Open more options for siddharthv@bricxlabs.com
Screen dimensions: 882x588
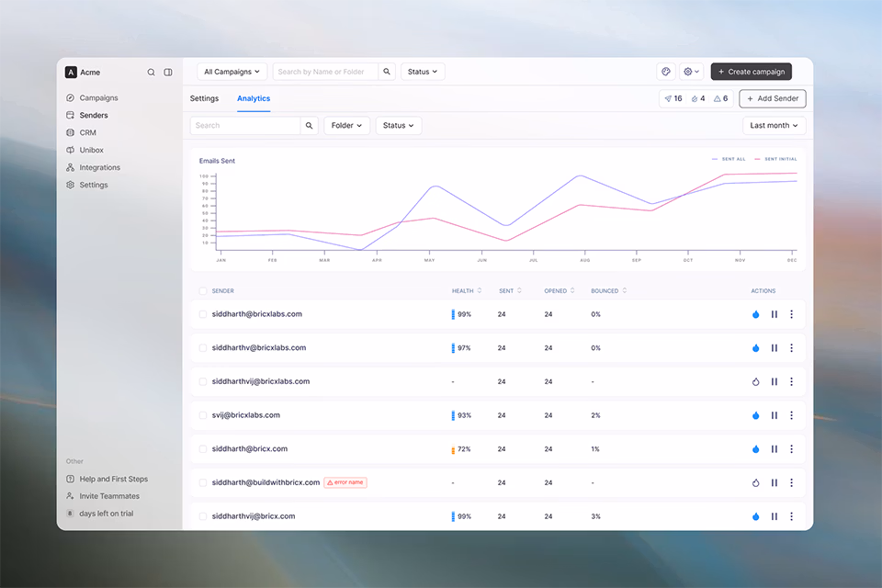(x=791, y=348)
